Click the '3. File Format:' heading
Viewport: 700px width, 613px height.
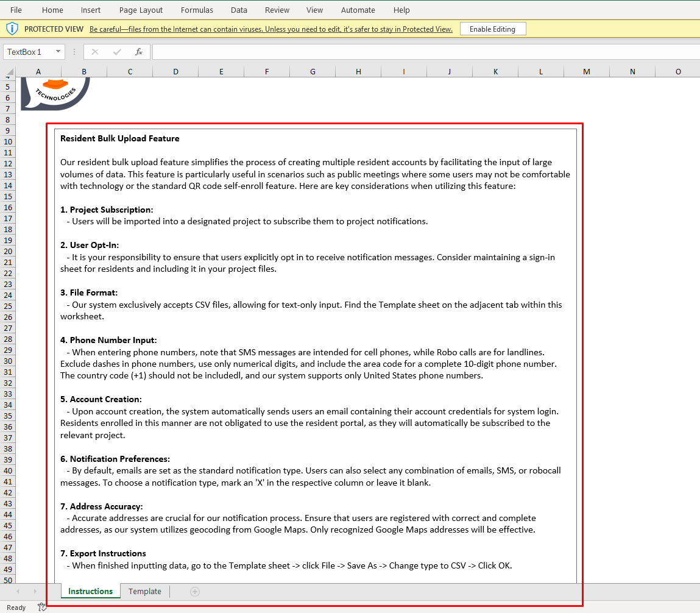pos(89,293)
